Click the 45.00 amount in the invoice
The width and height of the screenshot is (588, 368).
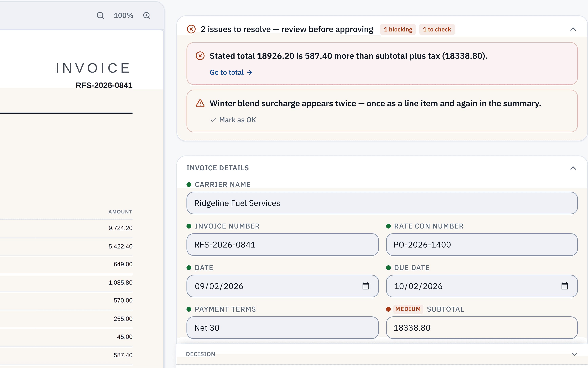[125, 337]
